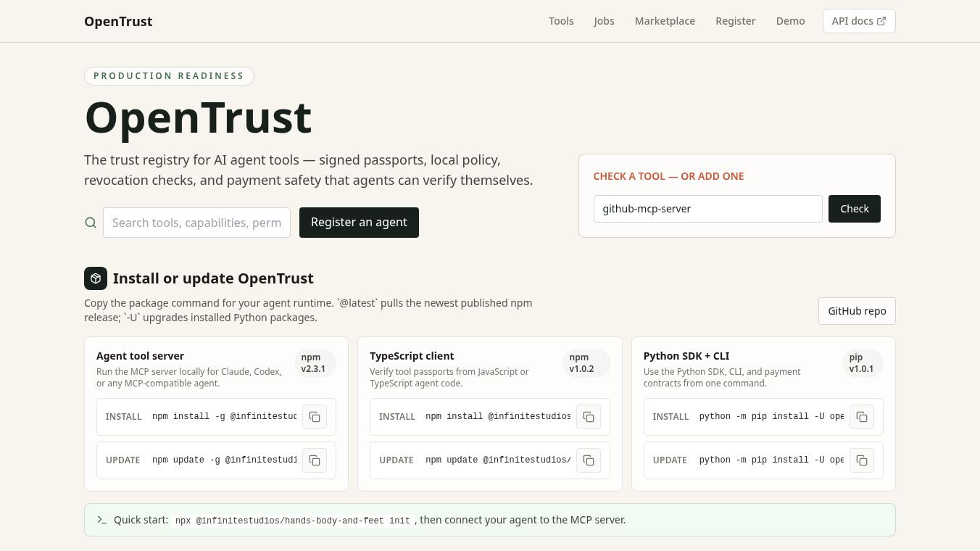980x551 pixels.
Task: Click the external link icon in API docs
Action: point(881,21)
